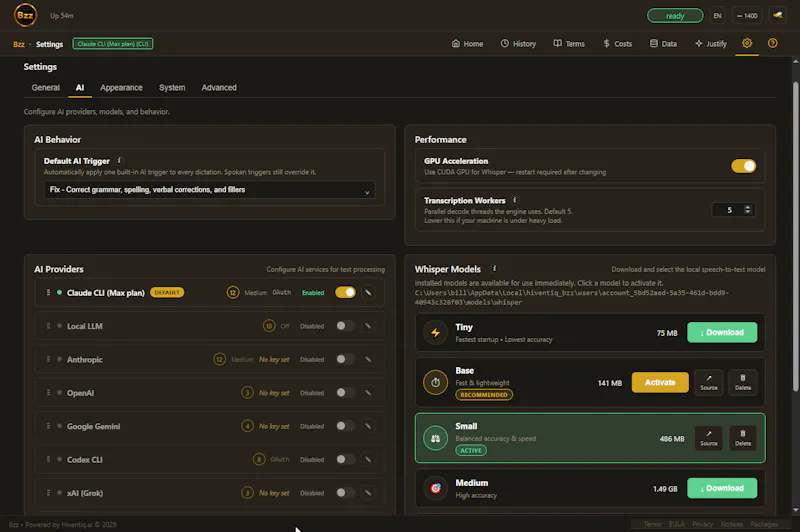Open the Justify page
The image size is (800, 532).
coord(711,43)
